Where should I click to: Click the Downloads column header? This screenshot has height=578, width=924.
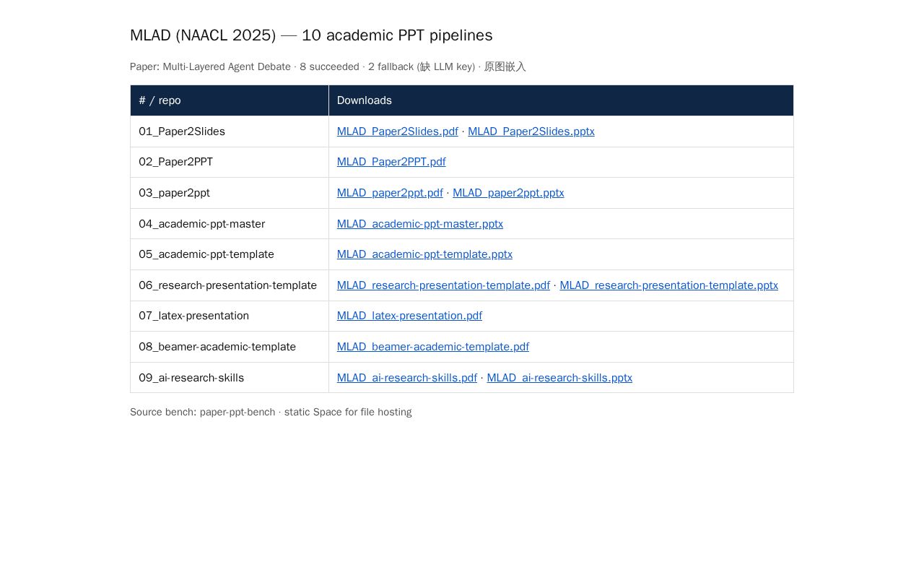click(561, 100)
